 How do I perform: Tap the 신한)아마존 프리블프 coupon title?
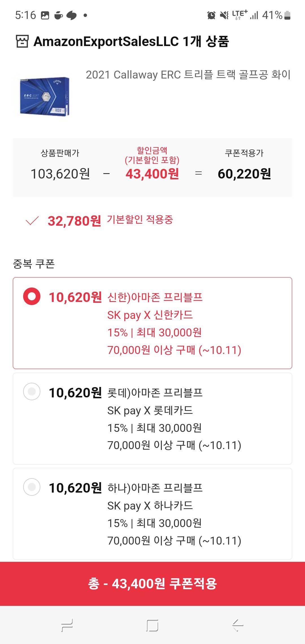point(155,297)
